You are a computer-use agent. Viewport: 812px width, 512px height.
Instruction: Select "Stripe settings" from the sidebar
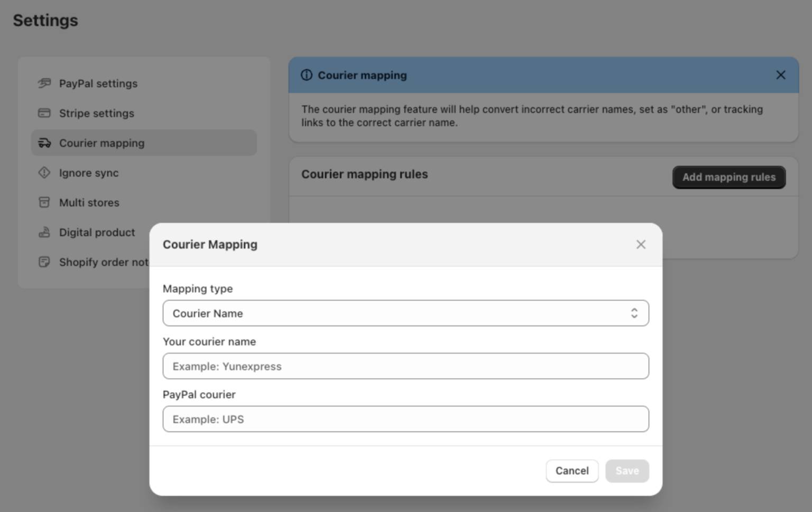coord(96,113)
